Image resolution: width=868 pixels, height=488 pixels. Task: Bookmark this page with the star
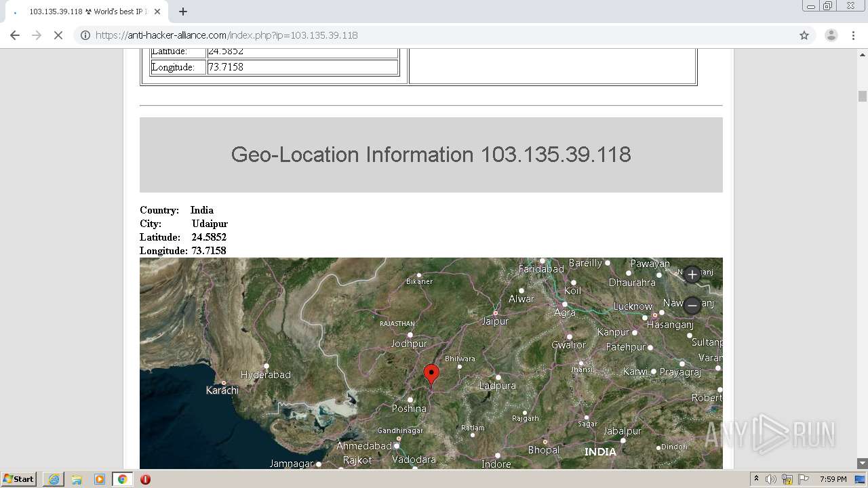(804, 35)
